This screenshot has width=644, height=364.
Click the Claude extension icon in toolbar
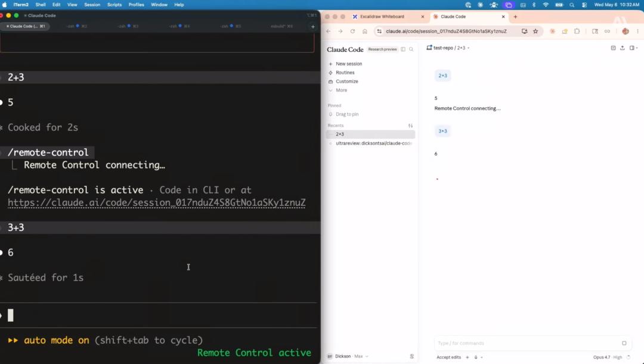552,31
